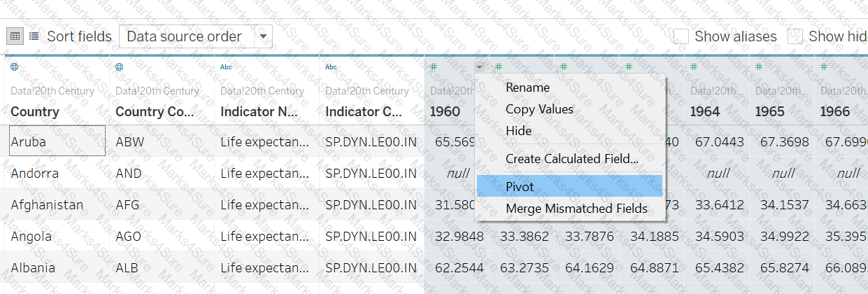Click the AFG country code cell
Screen dimensions: 868x294
[162, 204]
